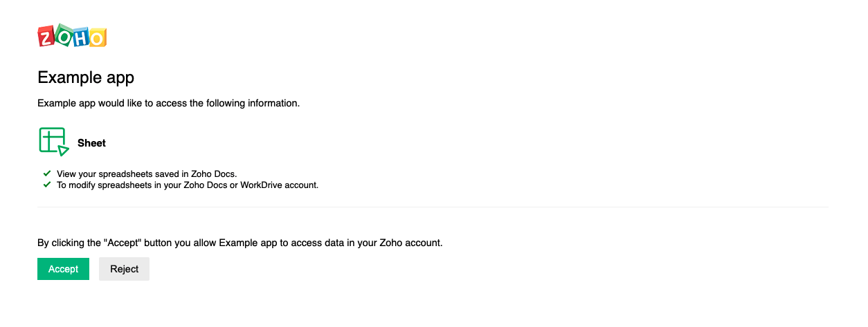Click the horizontal divider below permissions
Image resolution: width=868 pixels, height=327 pixels.
433,207
